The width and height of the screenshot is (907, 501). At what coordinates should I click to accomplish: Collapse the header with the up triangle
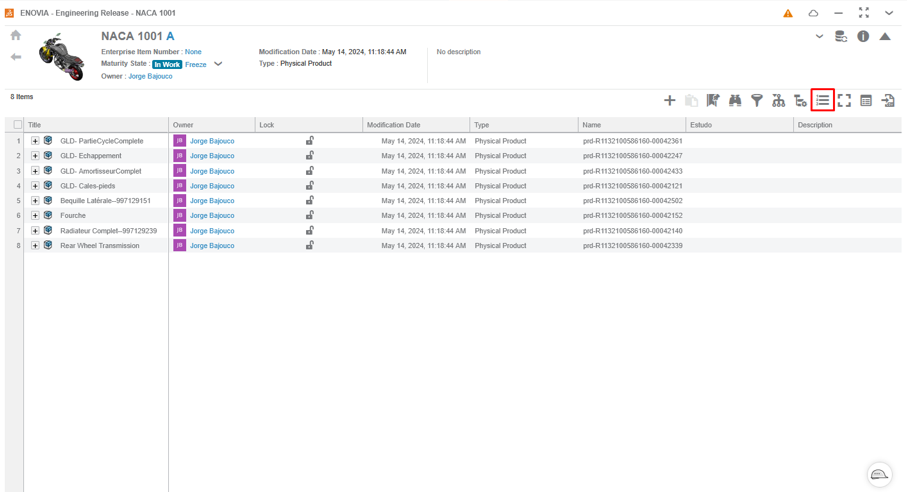(885, 37)
